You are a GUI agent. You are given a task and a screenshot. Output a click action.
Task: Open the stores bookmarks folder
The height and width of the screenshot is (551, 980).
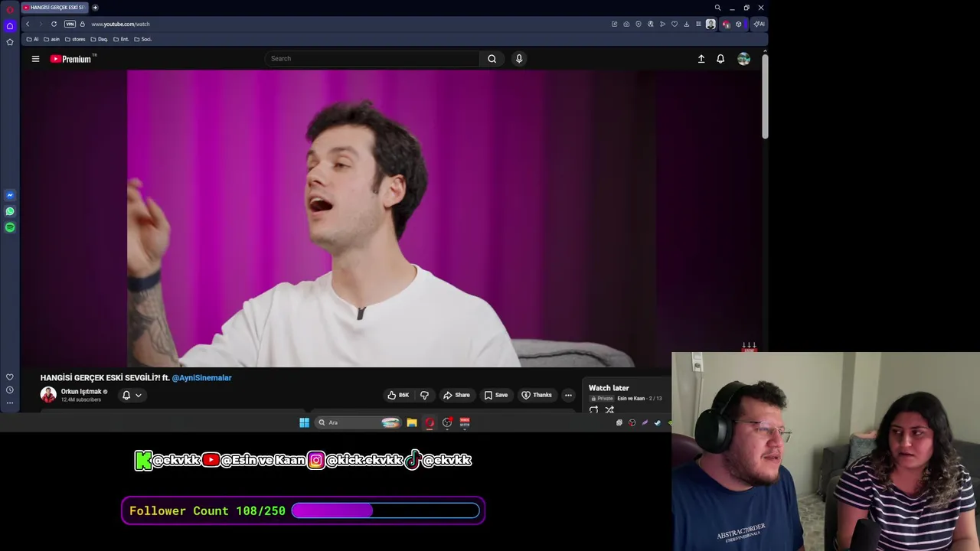[75, 39]
